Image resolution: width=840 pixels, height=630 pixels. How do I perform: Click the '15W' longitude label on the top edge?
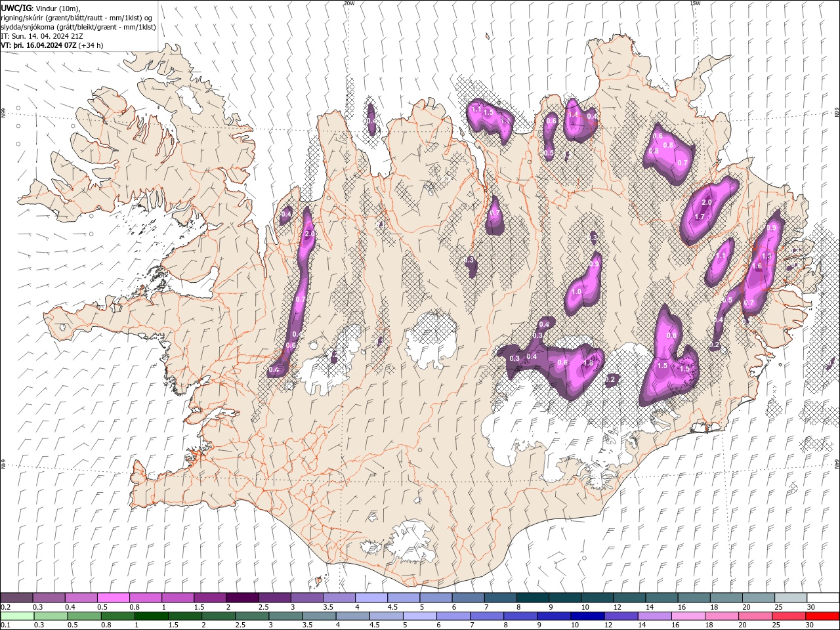tap(695, 3)
